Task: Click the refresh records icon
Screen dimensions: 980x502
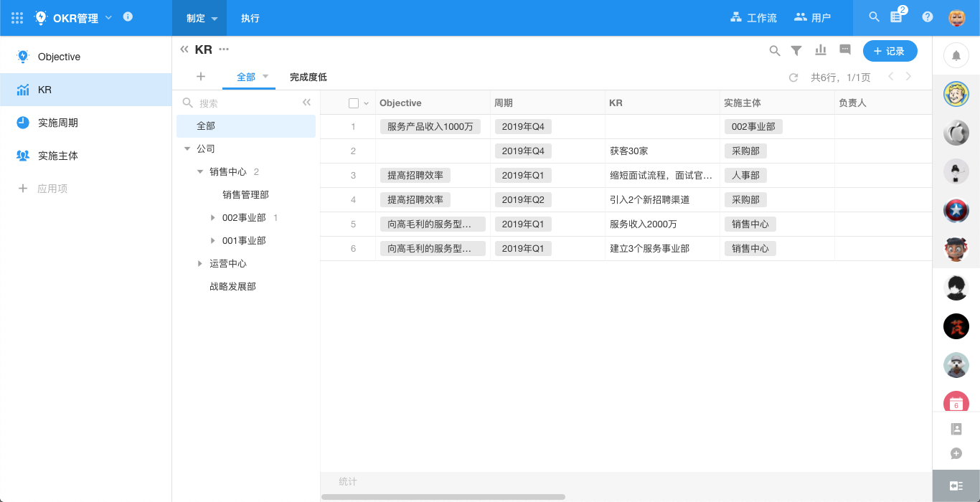Action: coord(793,77)
